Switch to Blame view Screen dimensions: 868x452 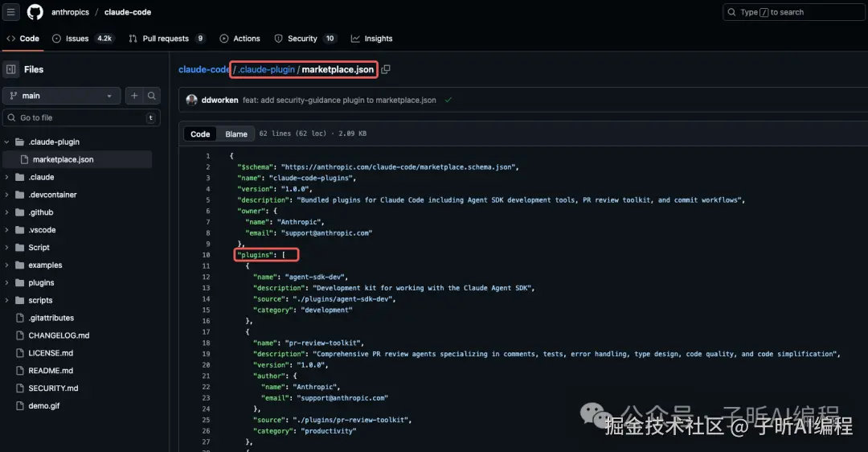(236, 134)
